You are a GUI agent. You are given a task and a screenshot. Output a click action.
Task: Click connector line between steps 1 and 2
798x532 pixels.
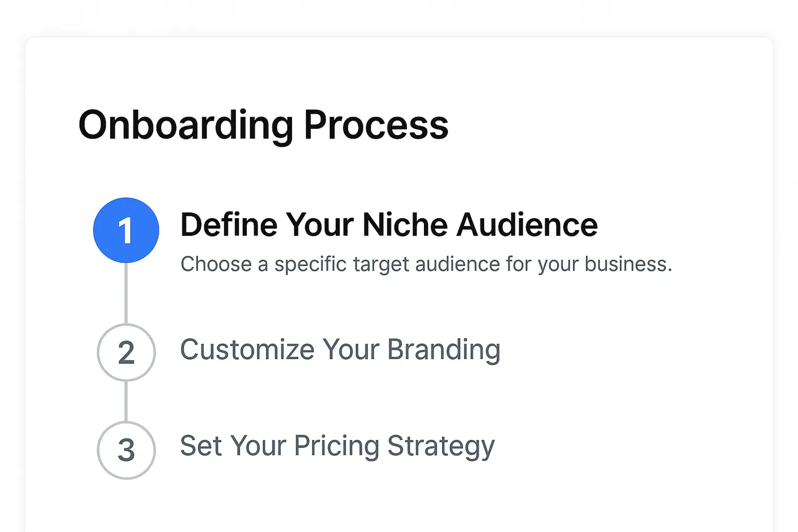[126, 293]
